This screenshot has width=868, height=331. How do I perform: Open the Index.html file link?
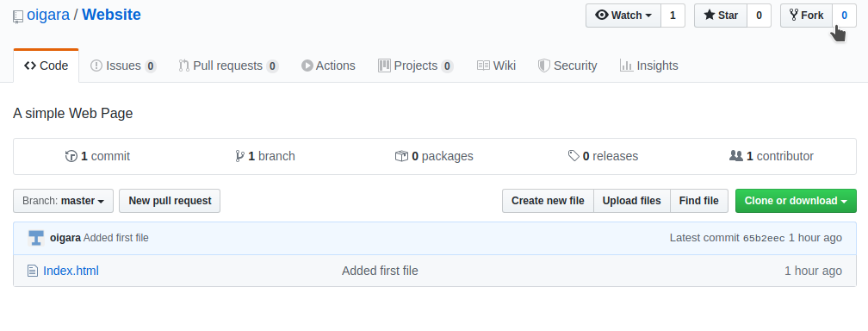71,271
